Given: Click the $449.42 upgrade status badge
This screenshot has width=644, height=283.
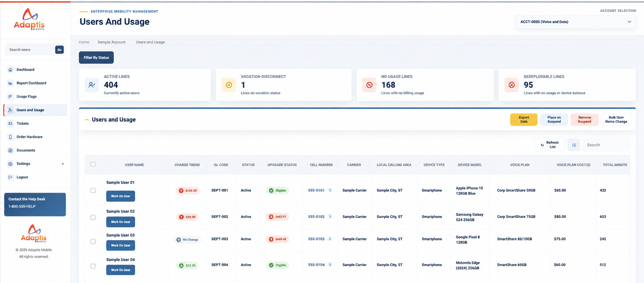Looking at the screenshot, I should [277, 239].
